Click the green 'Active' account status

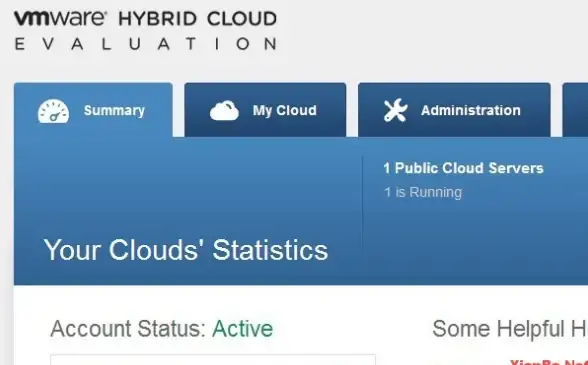(243, 329)
